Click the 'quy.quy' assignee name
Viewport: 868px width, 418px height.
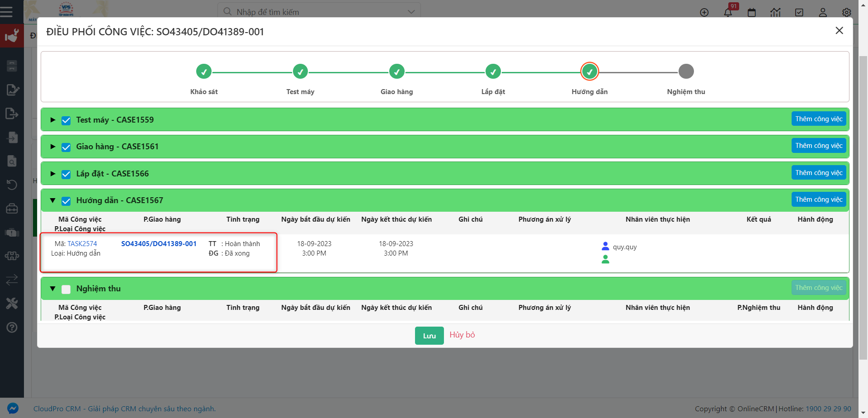point(625,247)
